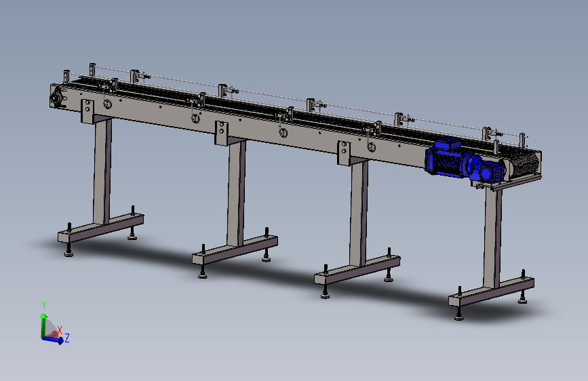Select the support leg column under the motor
The width and height of the screenshot is (588, 381).
click(x=493, y=238)
